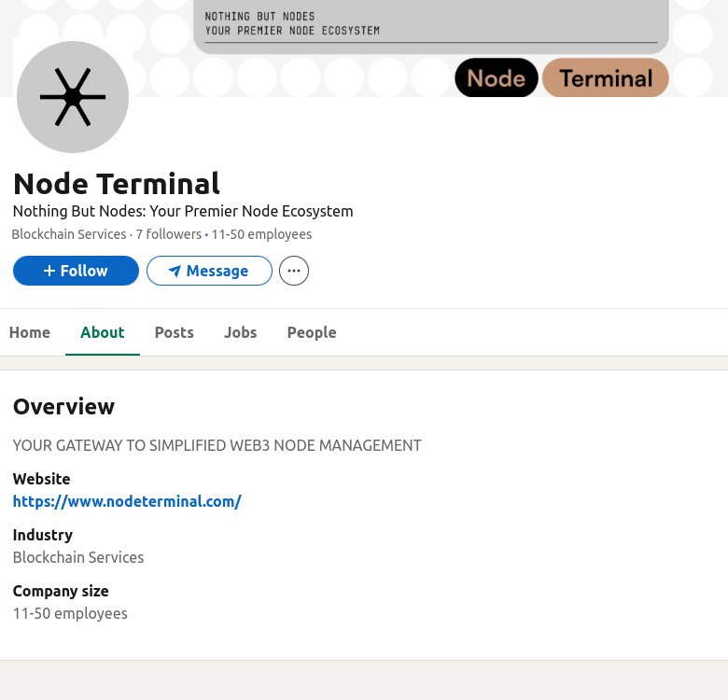Select the About tab
This screenshot has height=700, width=728.
click(x=102, y=332)
